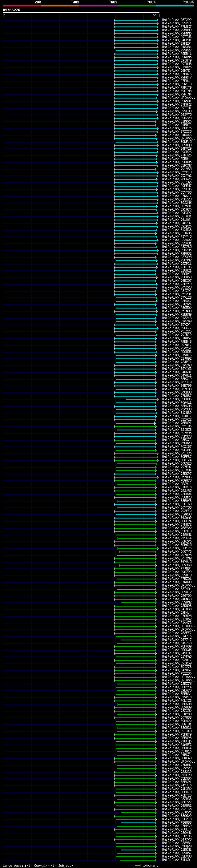Select label UniRef100_Q01JS0
Image resolution: width=197 pixels, height=868 pixels.
[176, 453]
